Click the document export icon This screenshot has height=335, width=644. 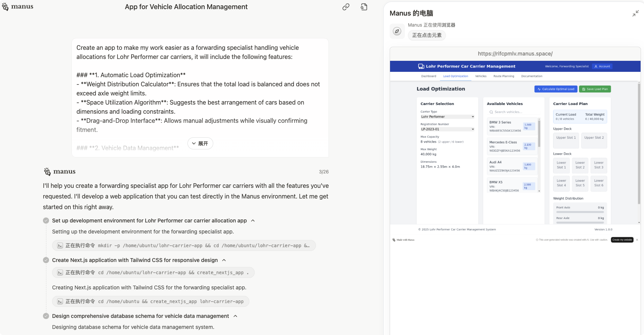click(x=364, y=7)
